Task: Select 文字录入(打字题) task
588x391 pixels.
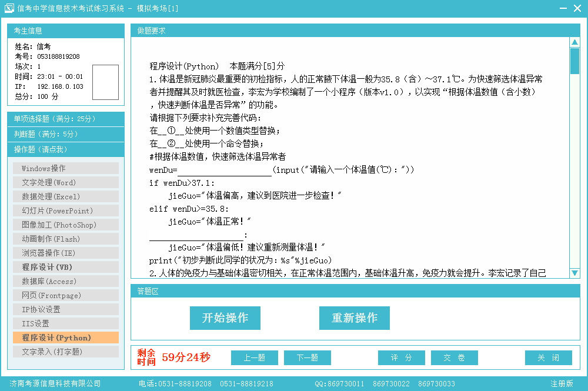Action: click(x=66, y=352)
